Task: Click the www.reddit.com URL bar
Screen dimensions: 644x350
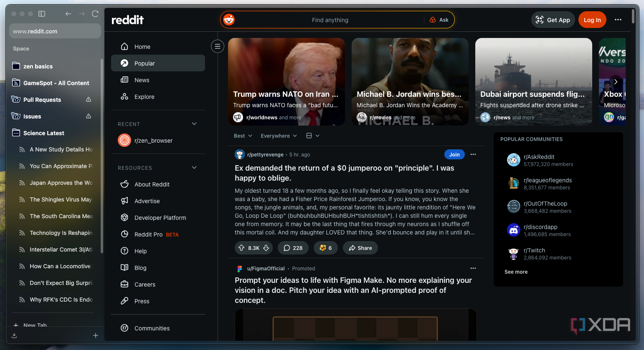Action: pos(55,31)
